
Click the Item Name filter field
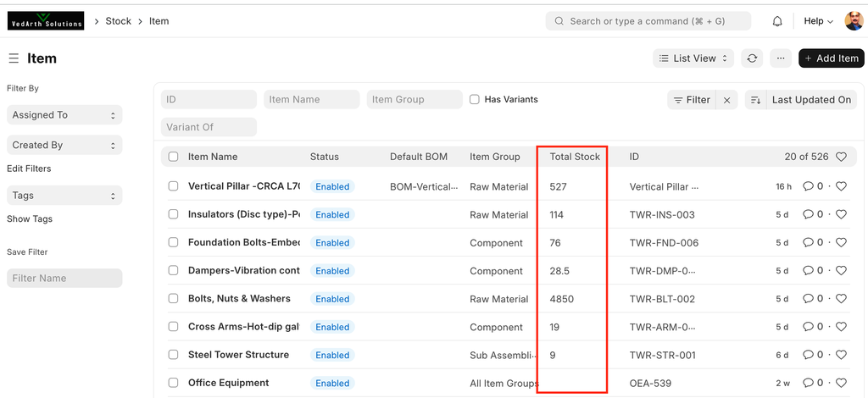pos(311,100)
